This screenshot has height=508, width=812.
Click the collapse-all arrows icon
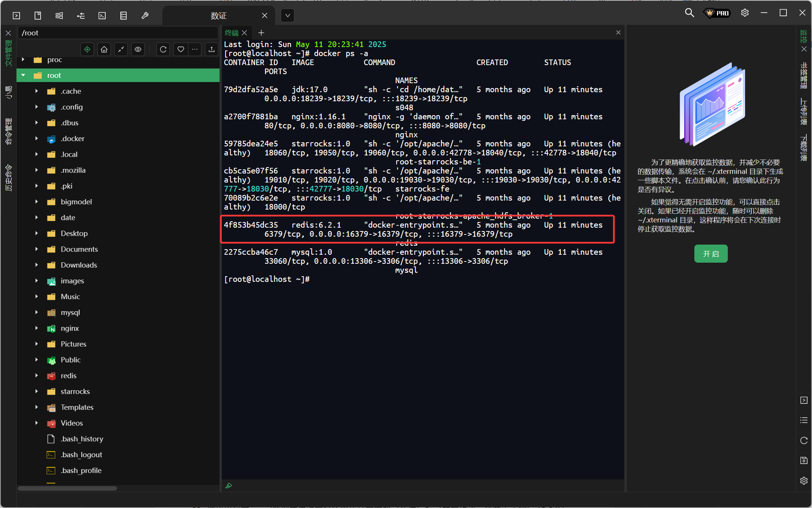pyautogui.click(x=121, y=49)
